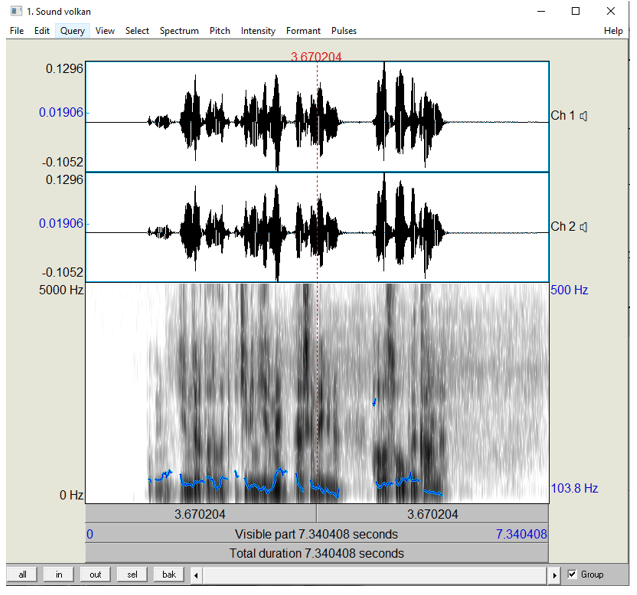Viewport: 637px width, 595px height.
Task: Click the horizontal scrollbar track
Action: (x=375, y=575)
